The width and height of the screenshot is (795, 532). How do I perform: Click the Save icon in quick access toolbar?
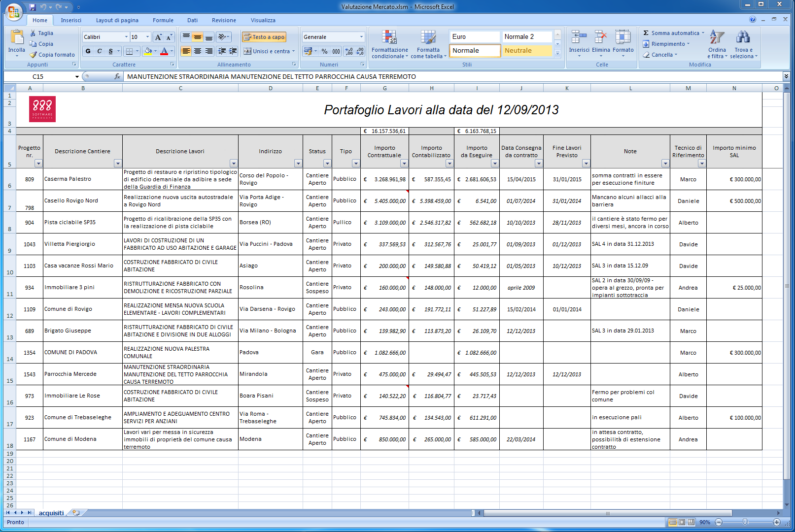tap(33, 7)
